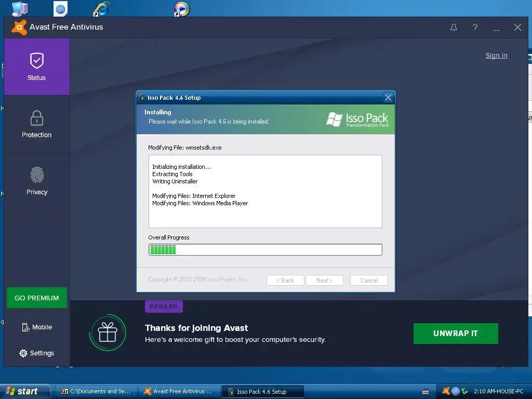Click "Modifying Files: Windows Media Player" log line
This screenshot has width=532, height=399.
[200, 203]
